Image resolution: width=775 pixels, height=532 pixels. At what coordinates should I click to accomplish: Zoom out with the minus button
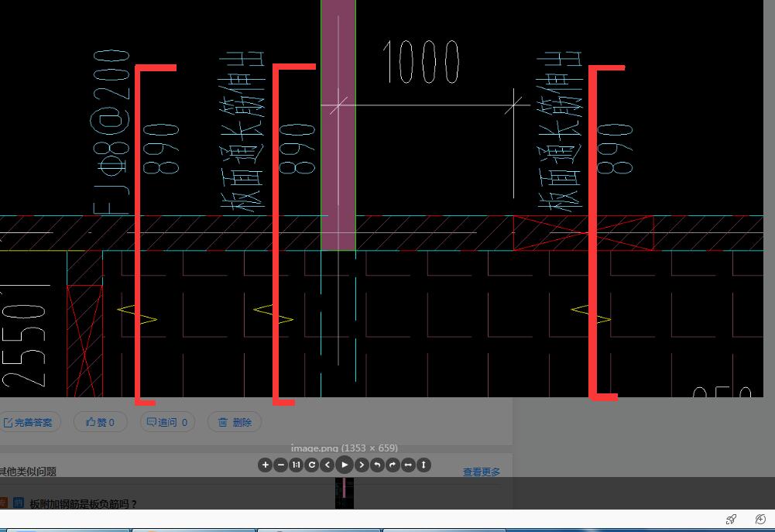pyautogui.click(x=281, y=465)
